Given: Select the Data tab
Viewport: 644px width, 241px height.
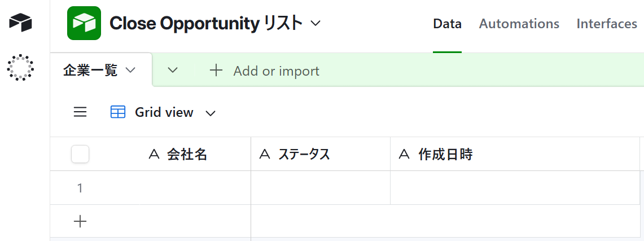Looking at the screenshot, I should [447, 24].
